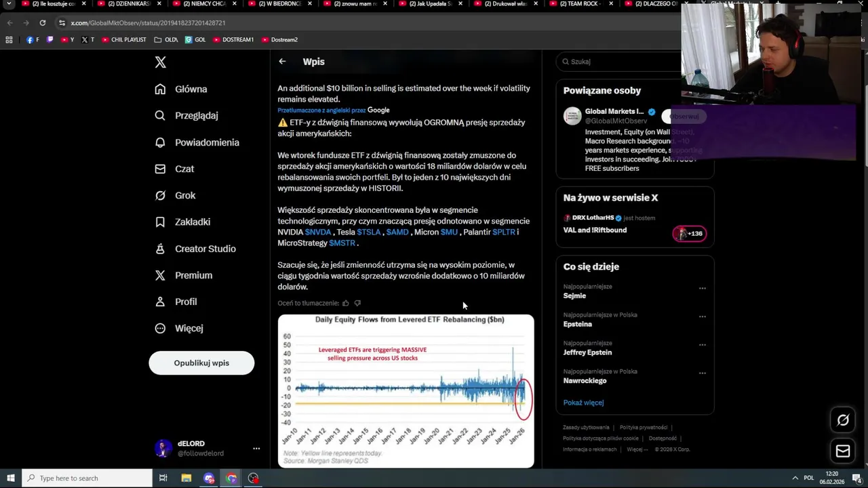Open the OLD bookmarks folder
Image resolution: width=868 pixels, height=488 pixels.
[x=166, y=40]
